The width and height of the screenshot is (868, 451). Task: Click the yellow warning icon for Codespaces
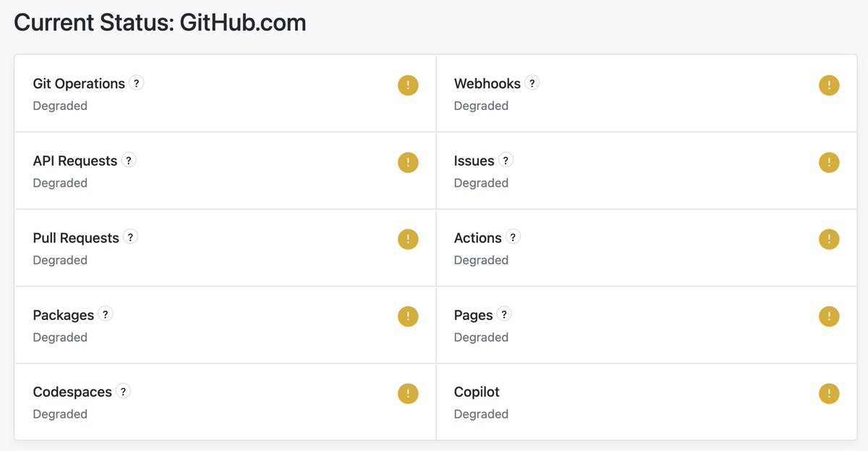408,394
